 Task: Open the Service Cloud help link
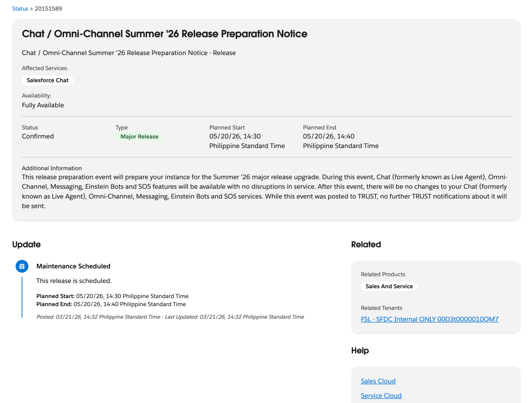pyautogui.click(x=381, y=395)
